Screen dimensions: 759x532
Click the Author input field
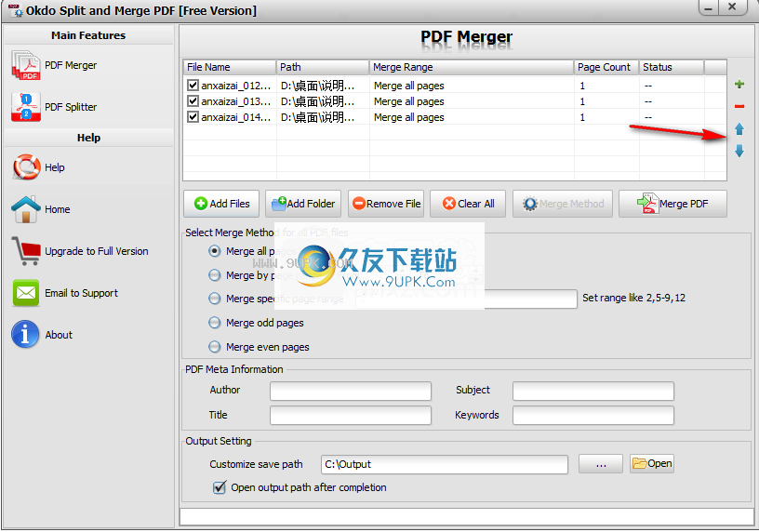[x=351, y=391]
